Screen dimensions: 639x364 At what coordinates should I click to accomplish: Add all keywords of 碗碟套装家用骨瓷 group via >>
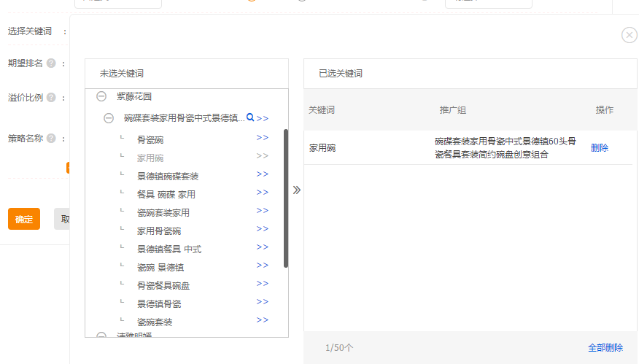(263, 118)
